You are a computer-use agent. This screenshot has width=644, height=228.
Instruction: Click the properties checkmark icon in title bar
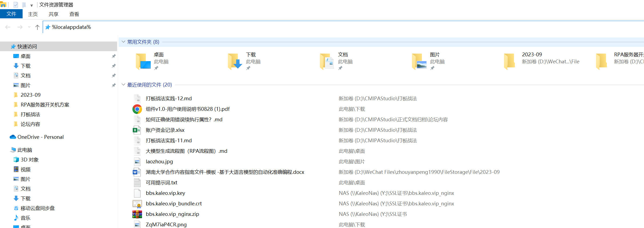coord(16,5)
